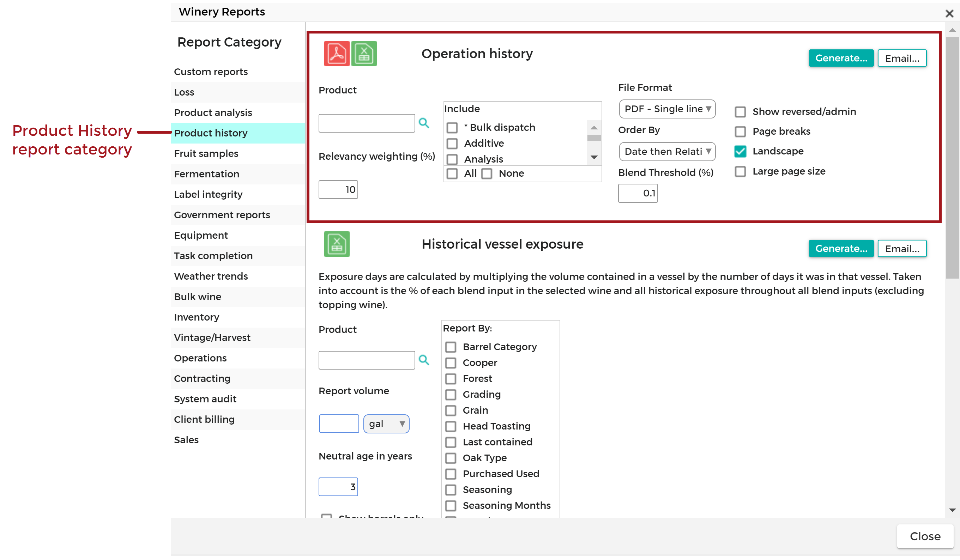Image resolution: width=960 pixels, height=560 pixels.
Task: Select Custom reports category
Action: (238, 72)
